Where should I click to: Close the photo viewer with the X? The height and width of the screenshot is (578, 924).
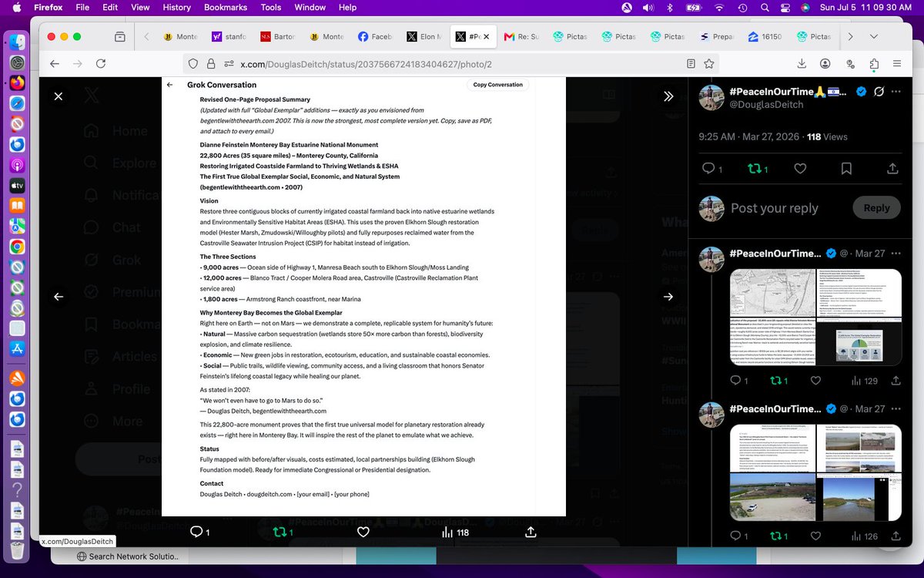pyautogui.click(x=59, y=96)
